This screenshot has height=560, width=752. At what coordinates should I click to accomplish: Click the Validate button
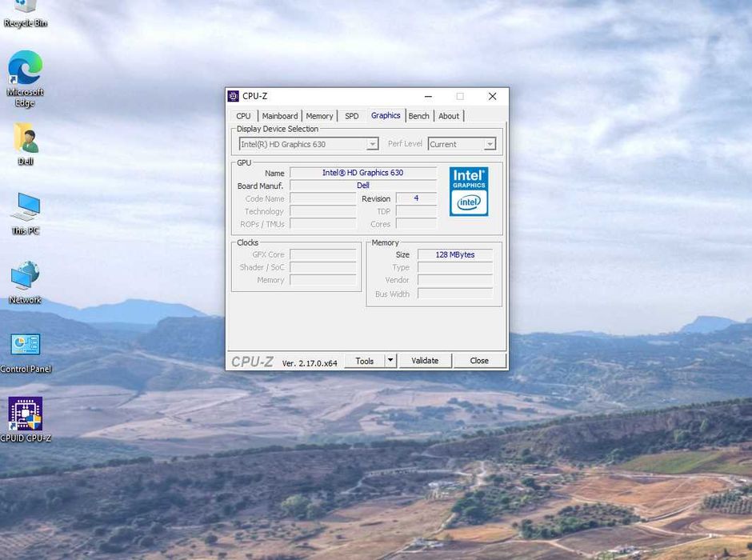425,361
